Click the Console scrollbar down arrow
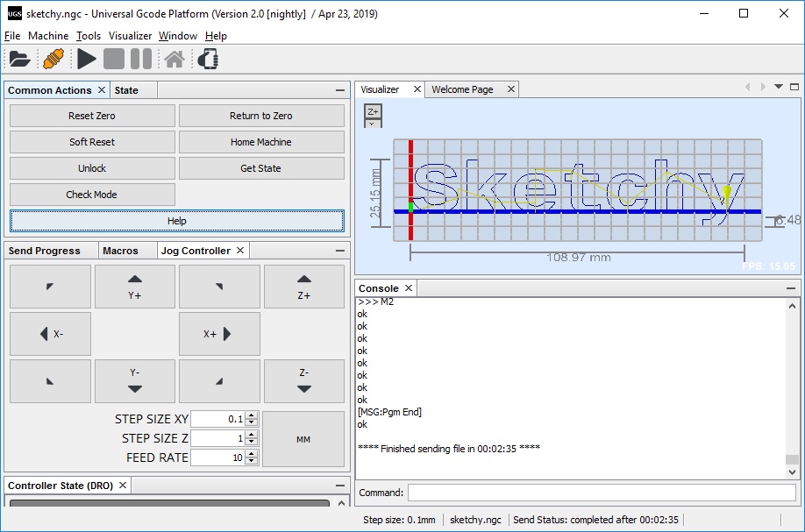The image size is (805, 532). coord(792,472)
